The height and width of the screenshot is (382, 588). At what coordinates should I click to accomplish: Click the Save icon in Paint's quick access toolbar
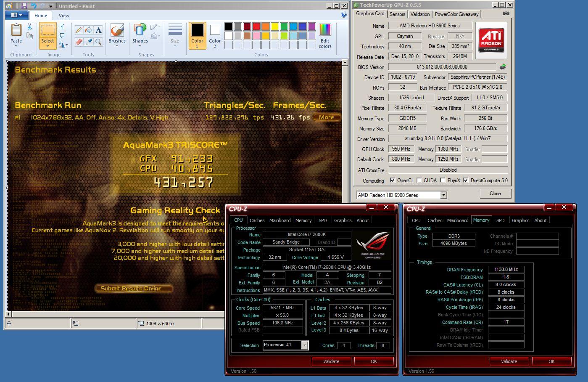click(x=24, y=6)
